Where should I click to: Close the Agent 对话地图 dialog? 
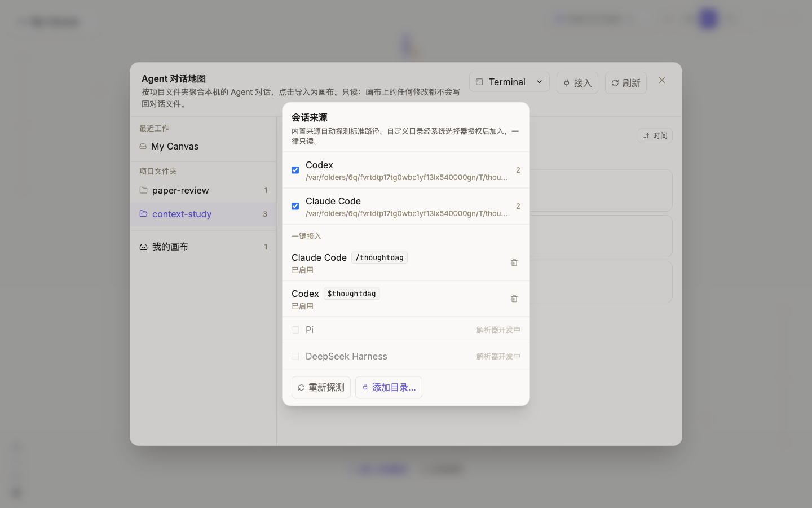click(x=662, y=81)
